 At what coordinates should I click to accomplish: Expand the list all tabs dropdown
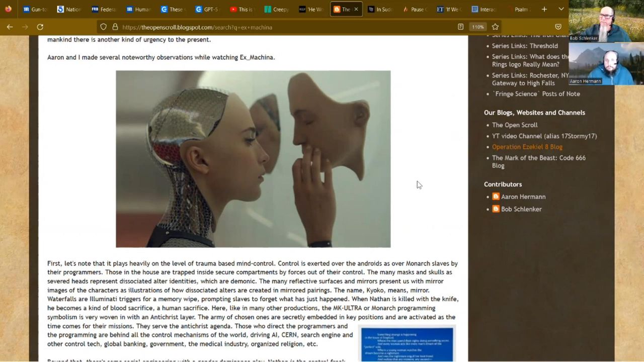(x=561, y=9)
